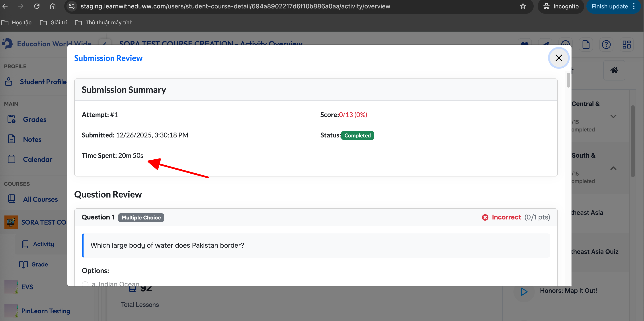Open Calendar in the sidebar
The height and width of the screenshot is (321, 644).
pos(37,159)
